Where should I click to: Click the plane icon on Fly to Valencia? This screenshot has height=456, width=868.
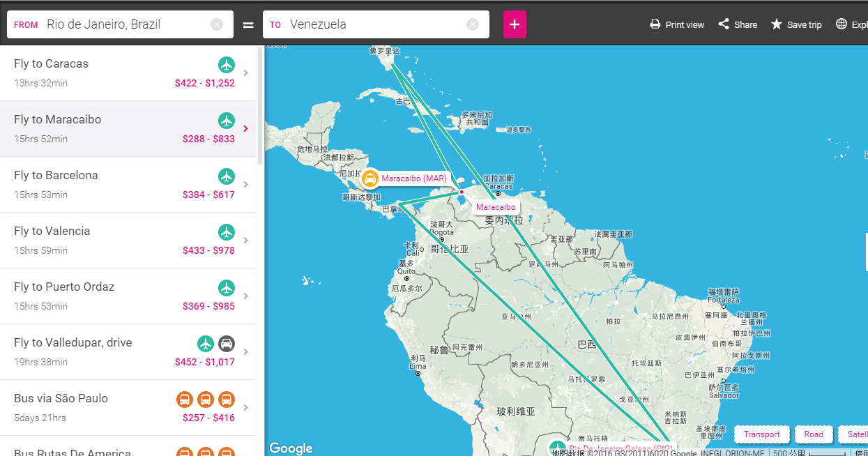click(x=227, y=232)
